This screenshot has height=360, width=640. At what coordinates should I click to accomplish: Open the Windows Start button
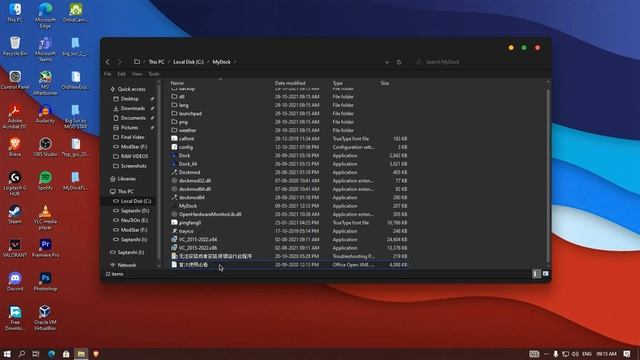click(x=7, y=354)
